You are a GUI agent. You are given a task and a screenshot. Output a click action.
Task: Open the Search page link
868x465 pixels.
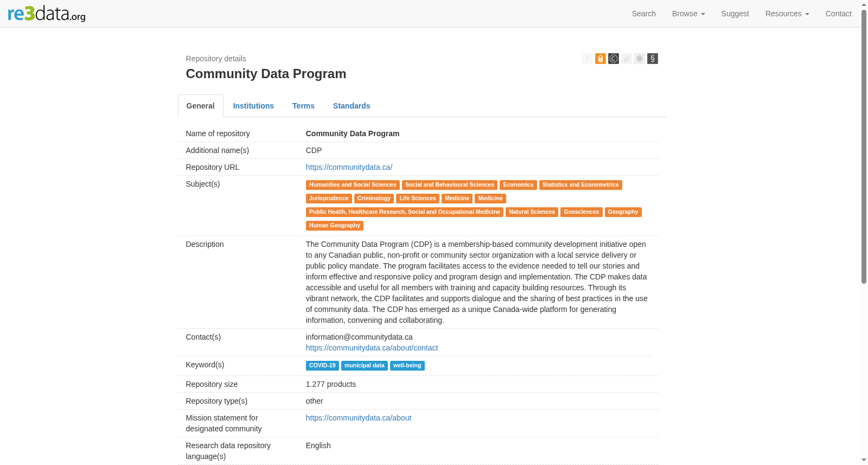[644, 14]
